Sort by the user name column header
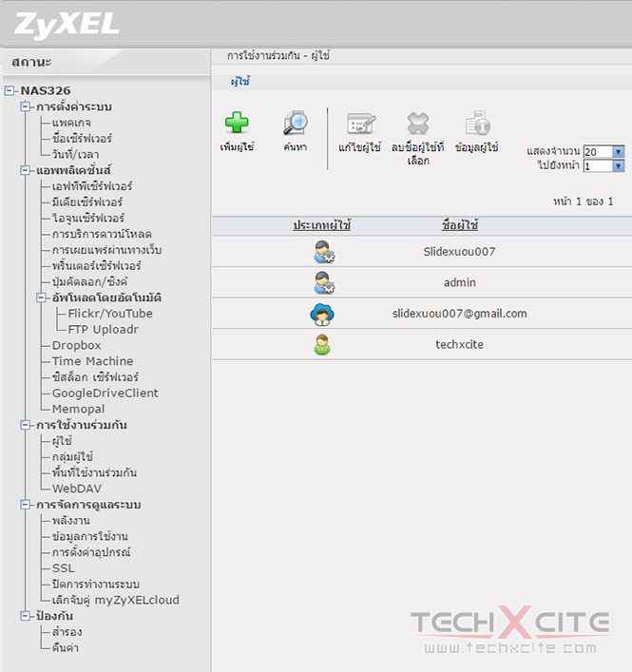The width and height of the screenshot is (632, 672). pos(460,226)
